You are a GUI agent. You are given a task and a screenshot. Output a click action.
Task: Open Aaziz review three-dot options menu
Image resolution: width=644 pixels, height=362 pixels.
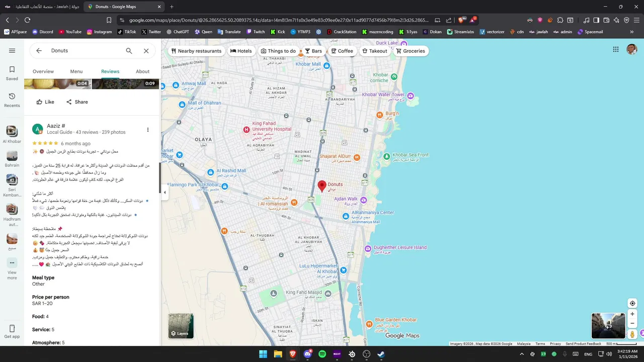click(x=148, y=130)
